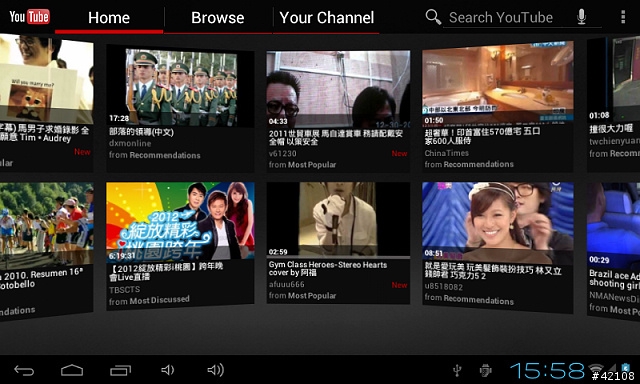The image size is (640, 384).
Task: Play the 17:28 soldiers video thumbnail
Action: click(180, 87)
